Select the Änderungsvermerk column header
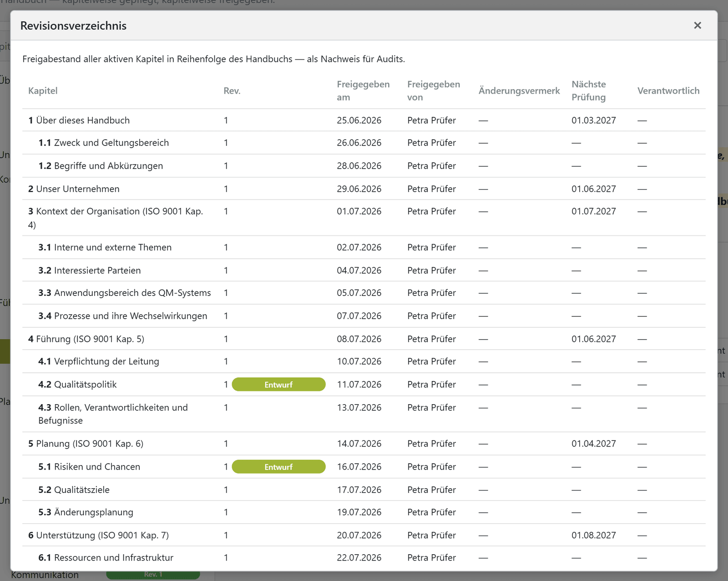Image resolution: width=728 pixels, height=581 pixels. pyautogui.click(x=519, y=90)
